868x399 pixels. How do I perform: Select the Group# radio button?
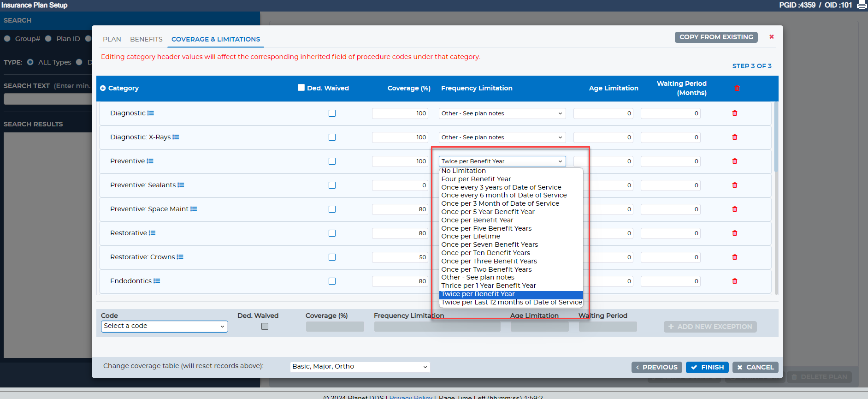point(7,39)
